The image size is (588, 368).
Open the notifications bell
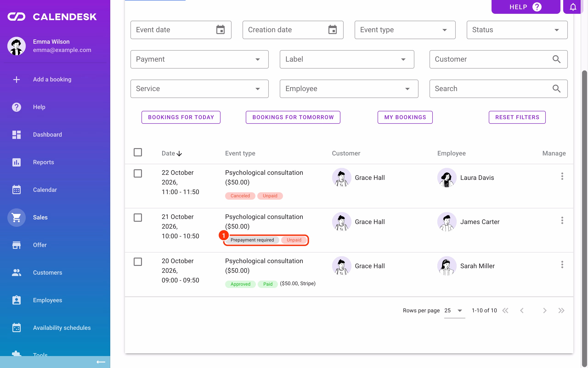(x=573, y=7)
